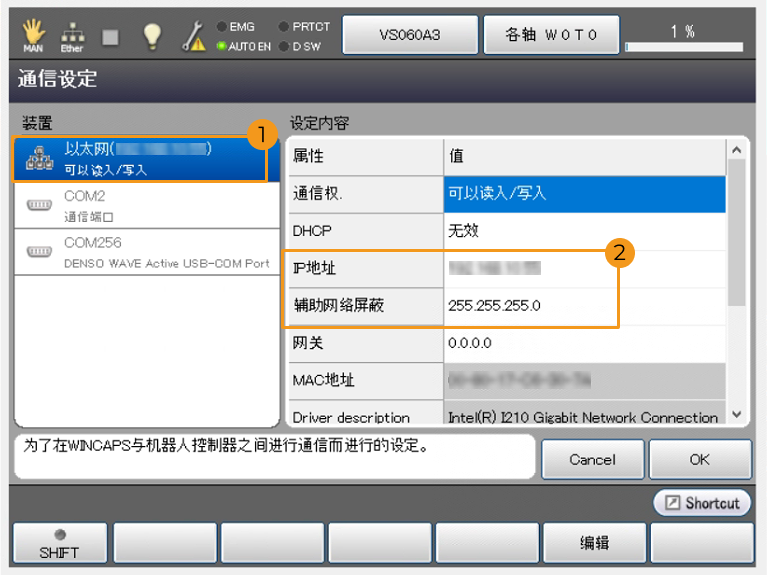This screenshot has width=767, height=575.
Task: Click the 网关 0.0.0.0 value cell
Action: [x=585, y=344]
